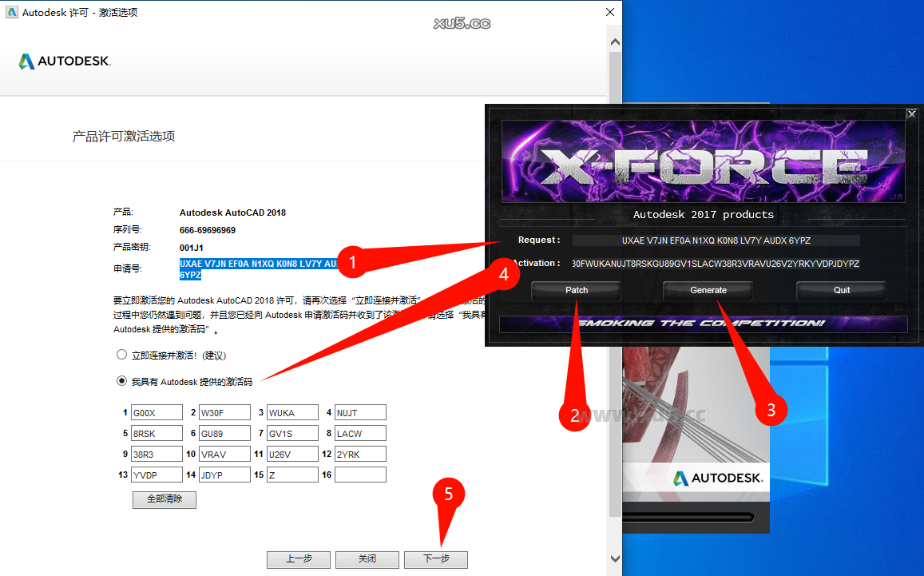Screen dimensions: 924x576
Task: Click the Autodesk icon in the title bar
Action: click(x=10, y=12)
